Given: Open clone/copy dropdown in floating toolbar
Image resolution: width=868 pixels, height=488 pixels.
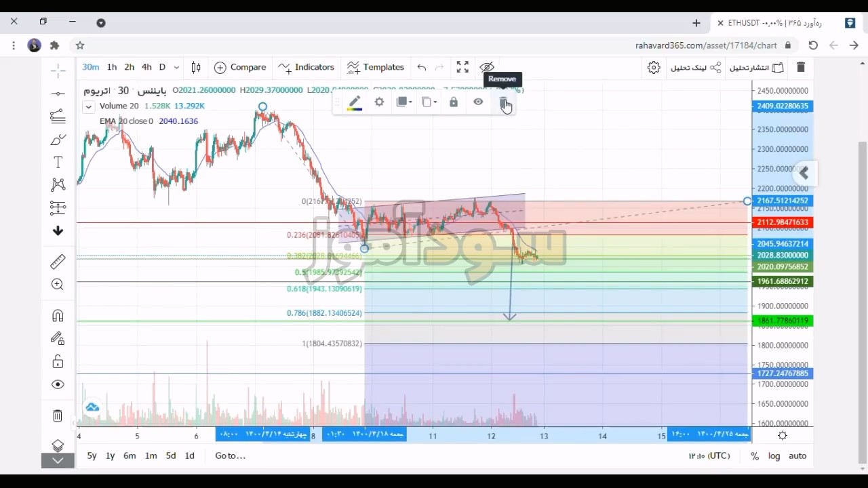Looking at the screenshot, I should [x=429, y=102].
